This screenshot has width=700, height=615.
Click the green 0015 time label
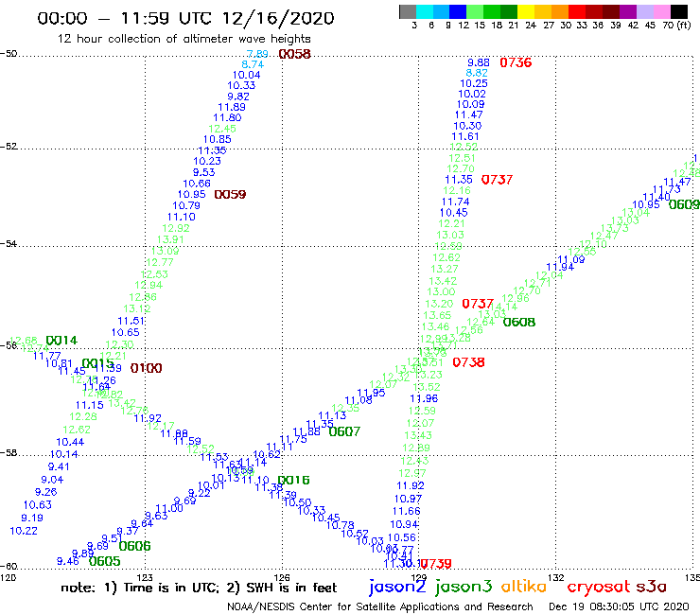[97, 363]
